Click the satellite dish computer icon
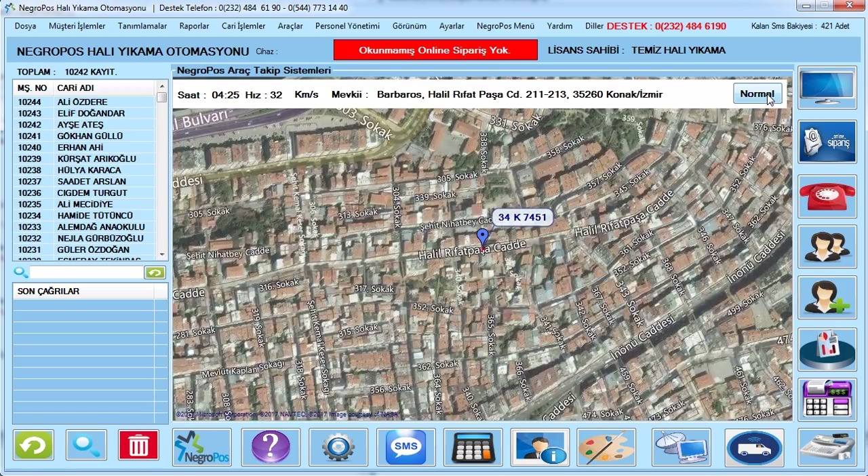 coord(682,447)
